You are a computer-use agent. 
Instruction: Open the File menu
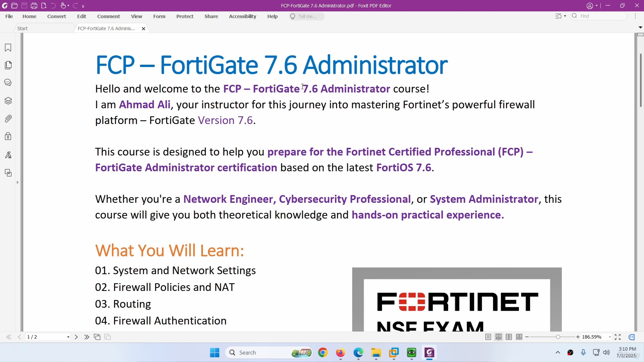coord(9,16)
